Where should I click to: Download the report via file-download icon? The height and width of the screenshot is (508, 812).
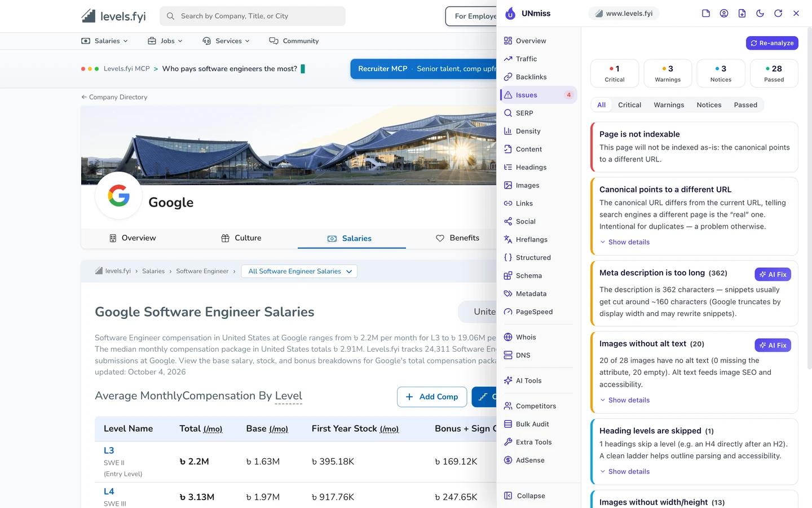[x=742, y=14]
